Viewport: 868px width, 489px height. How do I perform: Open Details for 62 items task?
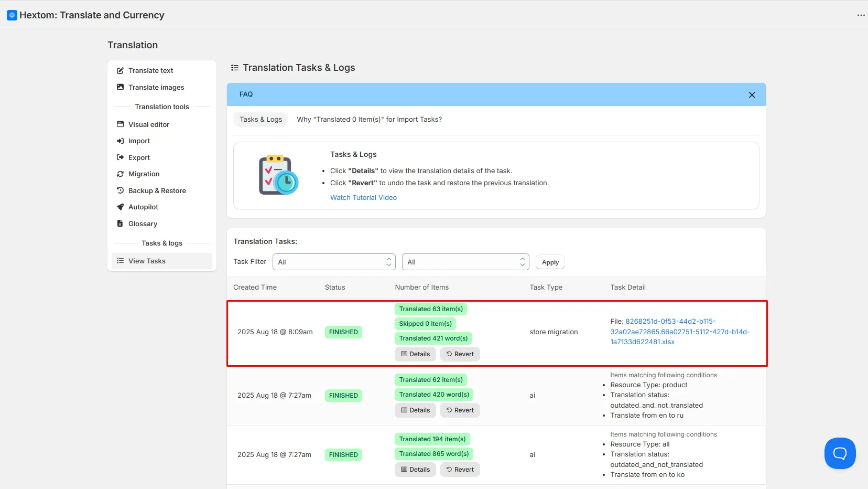(x=415, y=410)
